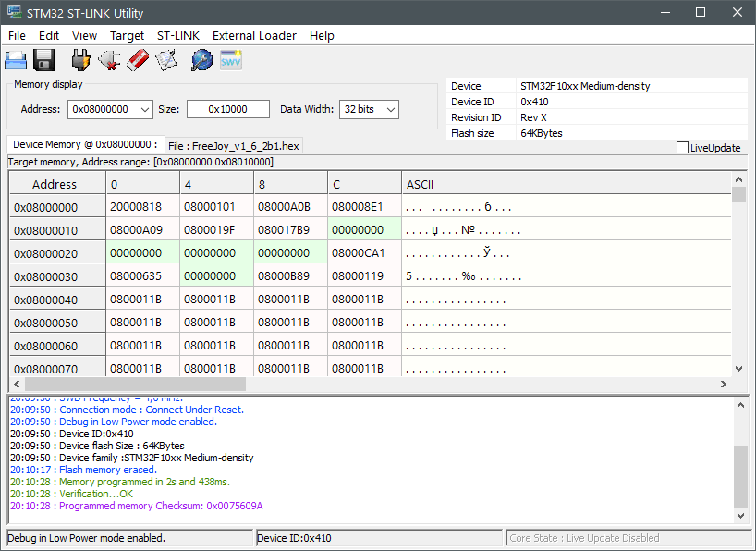Click the Open file toolbar icon
Image resolution: width=756 pixels, height=551 pixels.
click(16, 61)
